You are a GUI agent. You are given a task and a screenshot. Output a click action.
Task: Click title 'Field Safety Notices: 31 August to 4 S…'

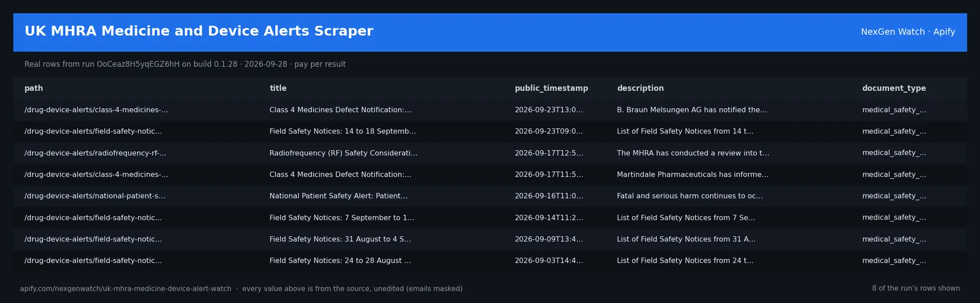340,239
